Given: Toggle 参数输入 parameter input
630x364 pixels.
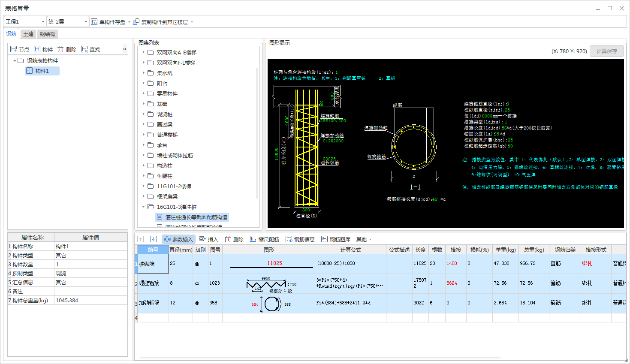Looking at the screenshot, I should (x=178, y=239).
